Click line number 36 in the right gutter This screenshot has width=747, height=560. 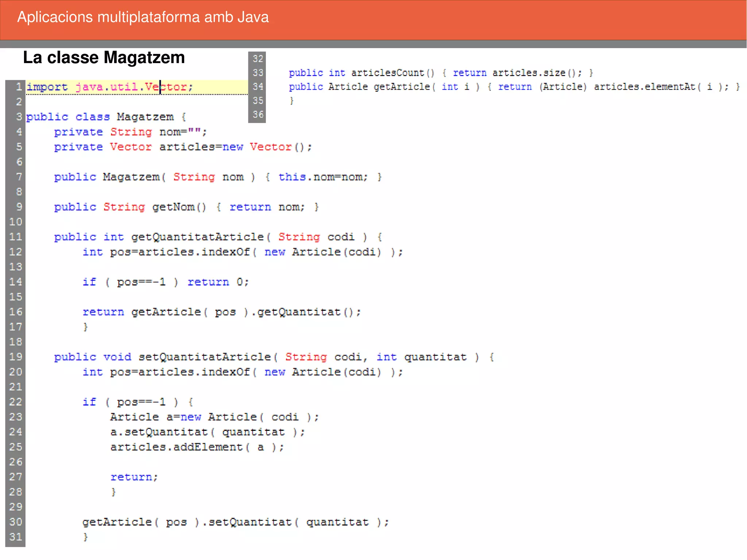coord(258,115)
